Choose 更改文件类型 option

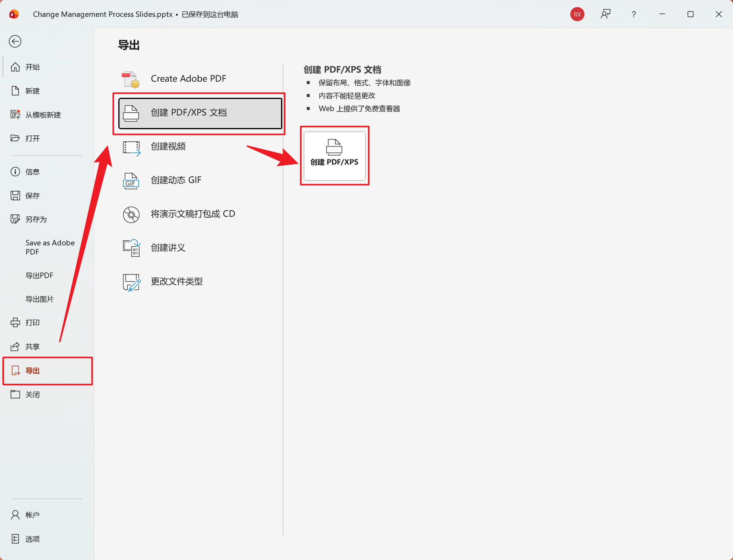(200, 282)
